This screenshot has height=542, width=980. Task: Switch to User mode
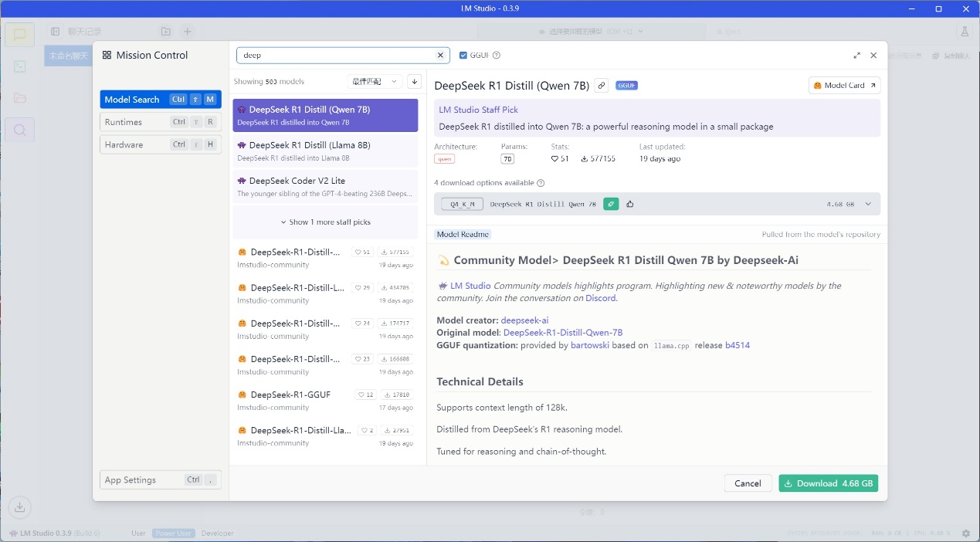pos(138,533)
